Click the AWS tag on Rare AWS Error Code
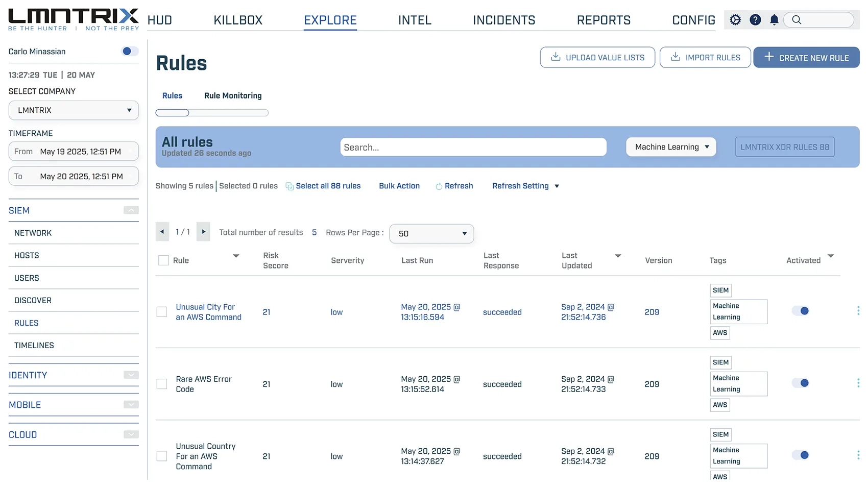 click(720, 405)
